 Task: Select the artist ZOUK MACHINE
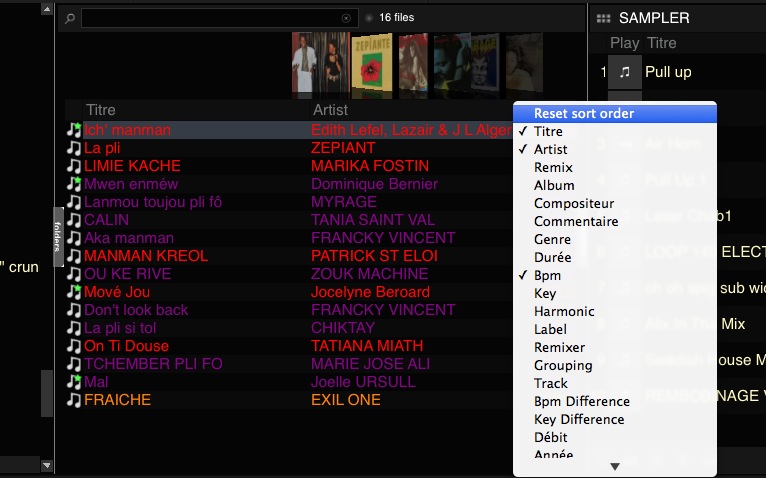tap(369, 274)
